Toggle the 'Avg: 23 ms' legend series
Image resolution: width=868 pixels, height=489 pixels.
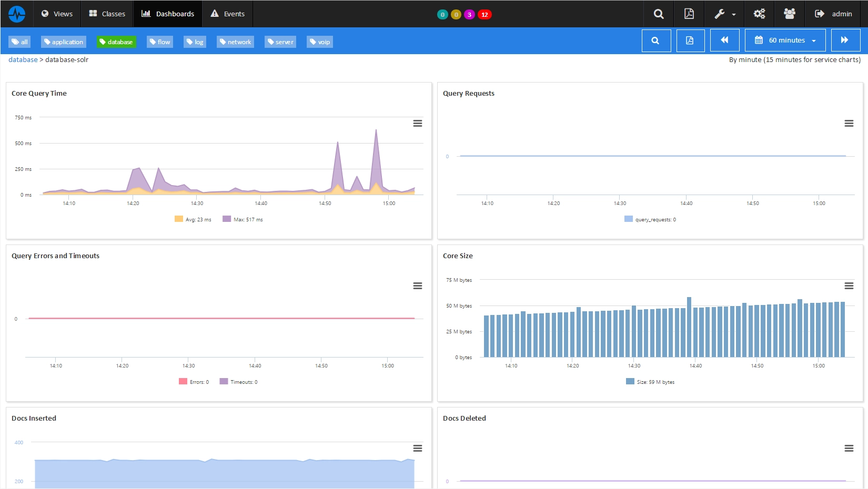[193, 219]
